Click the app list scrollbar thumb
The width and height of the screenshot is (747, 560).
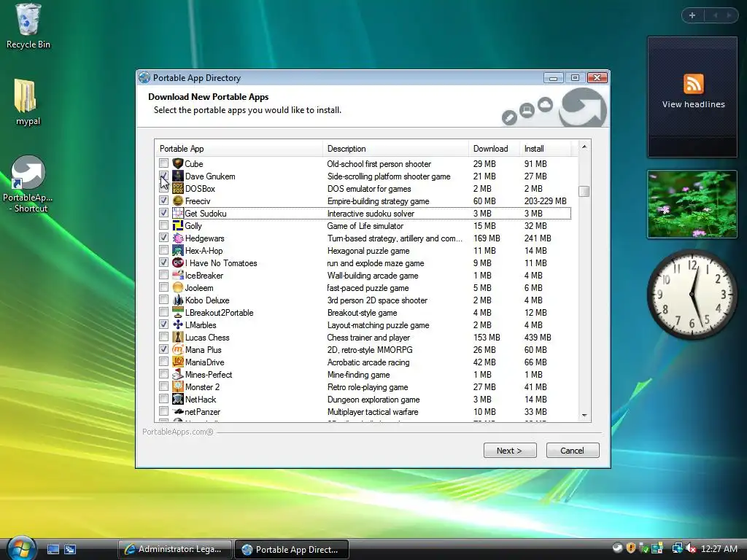pos(584,192)
